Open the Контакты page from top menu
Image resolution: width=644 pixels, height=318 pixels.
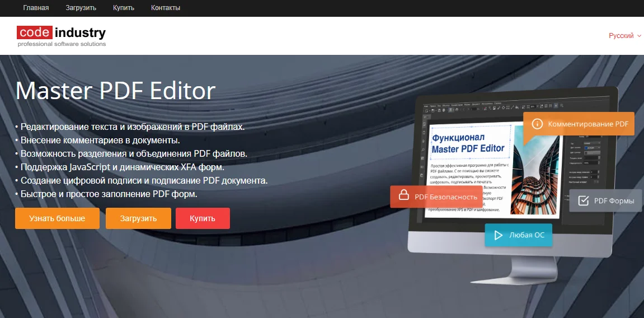166,8
